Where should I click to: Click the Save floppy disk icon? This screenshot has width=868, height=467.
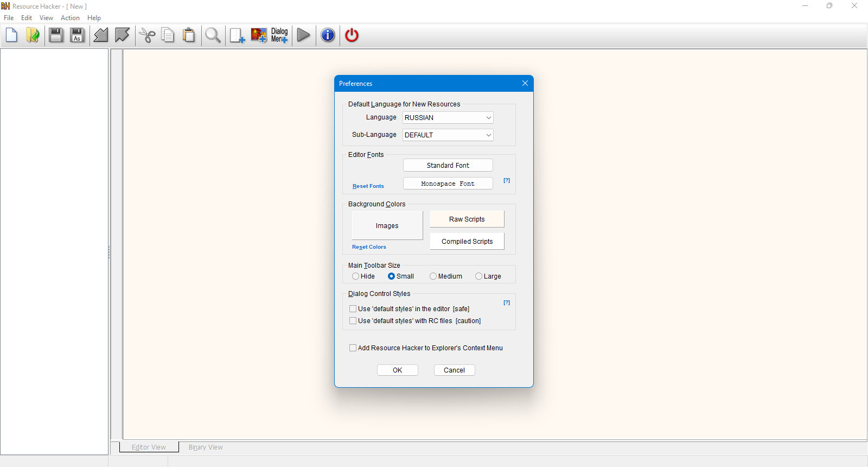pyautogui.click(x=56, y=35)
